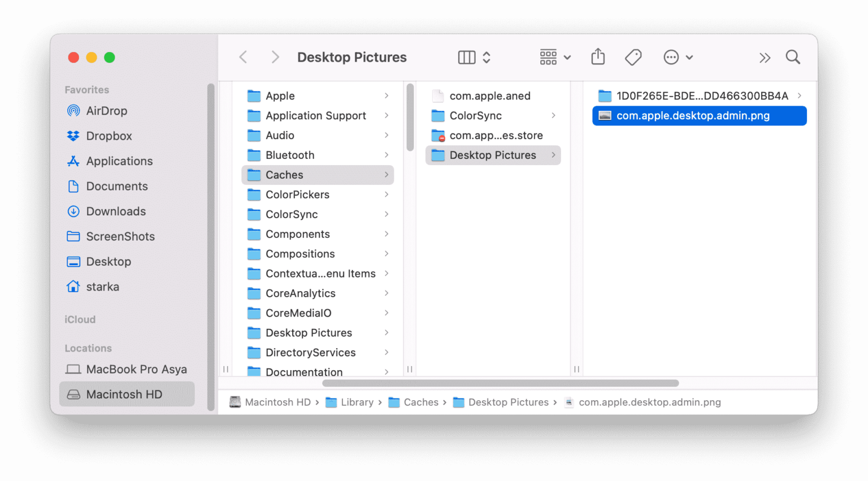Viewport: 868px width, 481px height.
Task: Open the More actions ellipsis dropdown
Action: point(677,57)
